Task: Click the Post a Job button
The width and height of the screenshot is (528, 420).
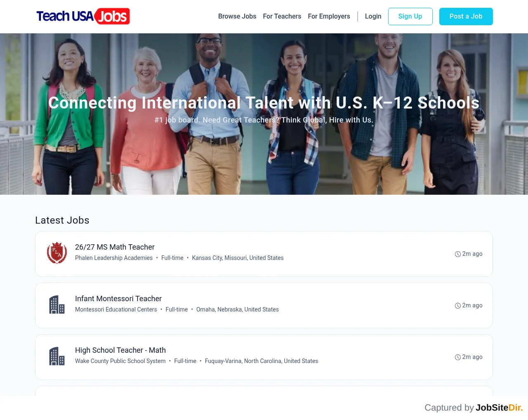Action: pyautogui.click(x=466, y=17)
